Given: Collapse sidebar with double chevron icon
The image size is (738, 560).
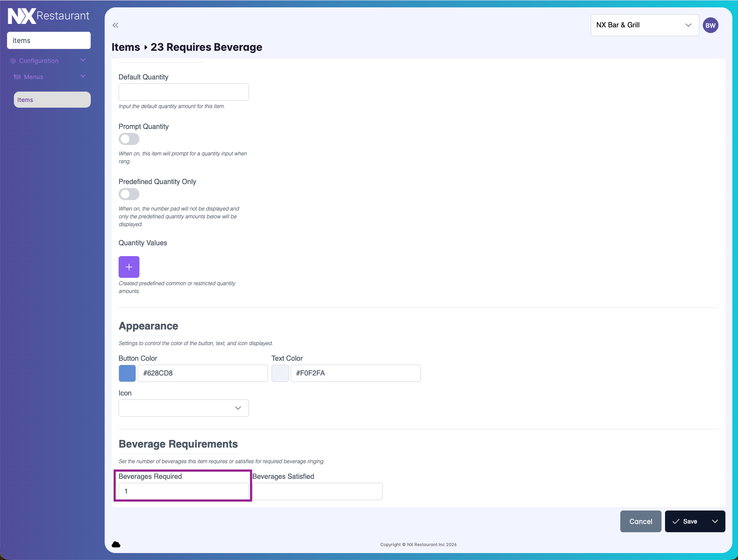Looking at the screenshot, I should pos(116,25).
